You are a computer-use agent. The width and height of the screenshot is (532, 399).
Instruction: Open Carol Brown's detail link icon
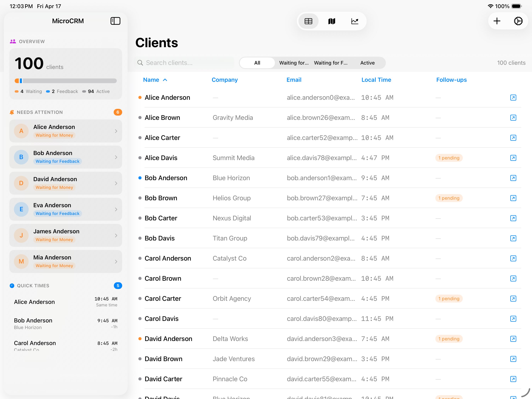[x=513, y=279]
